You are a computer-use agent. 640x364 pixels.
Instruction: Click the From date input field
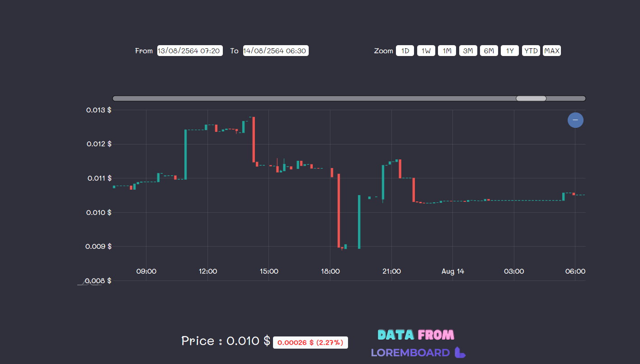tap(190, 51)
